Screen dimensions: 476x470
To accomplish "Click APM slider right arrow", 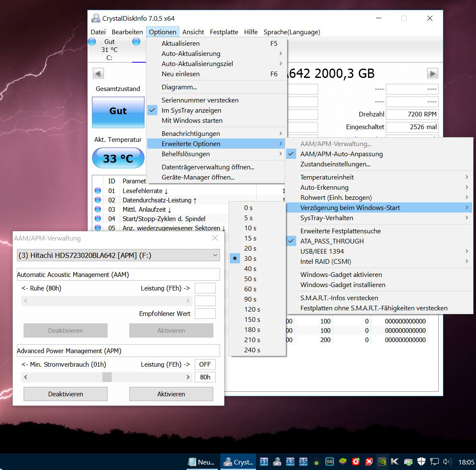I will [x=188, y=377].
